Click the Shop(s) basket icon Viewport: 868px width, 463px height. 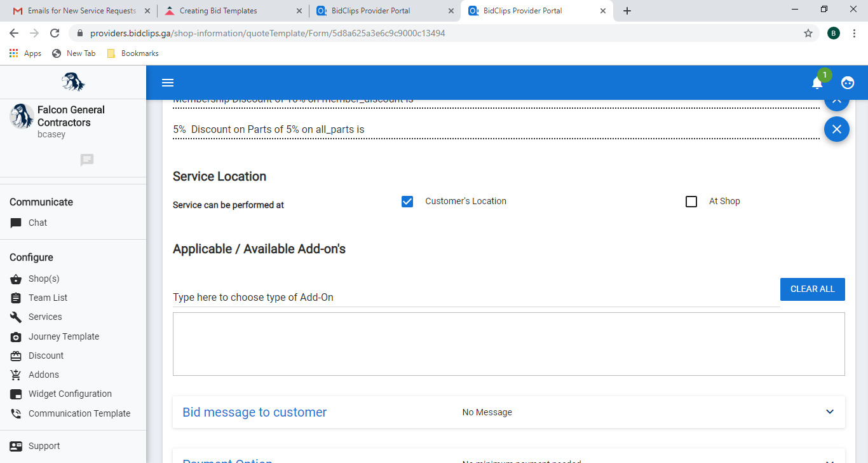tap(16, 279)
